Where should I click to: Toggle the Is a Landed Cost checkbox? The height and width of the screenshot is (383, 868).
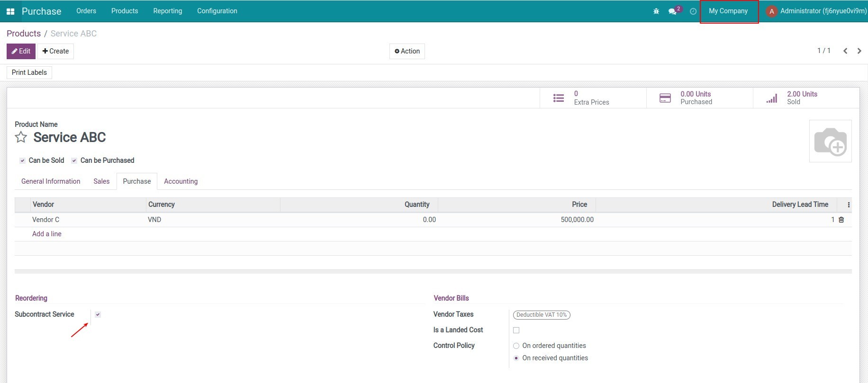[x=516, y=330]
